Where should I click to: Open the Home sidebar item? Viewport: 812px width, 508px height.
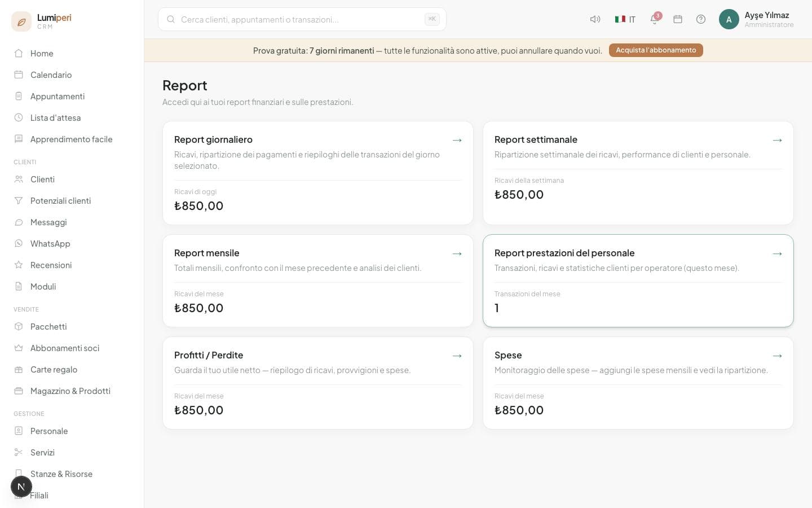[72, 53]
